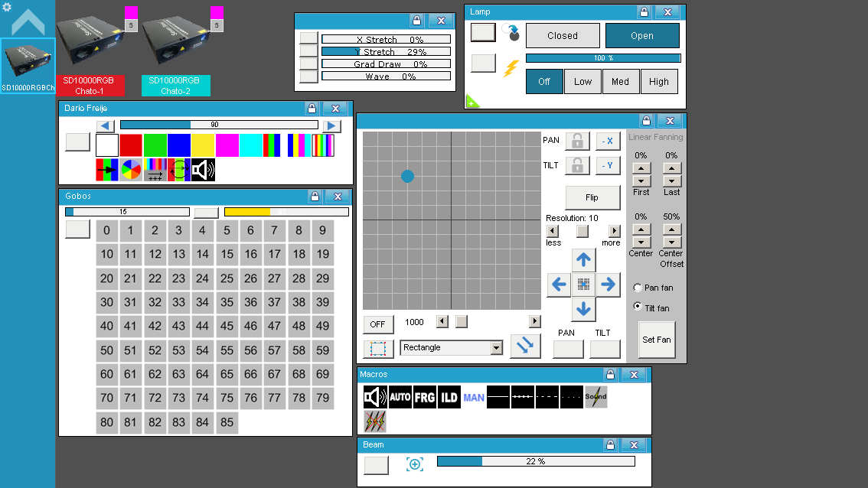The image size is (868, 488).
Task: Select gobo number 85
Action: click(x=227, y=422)
